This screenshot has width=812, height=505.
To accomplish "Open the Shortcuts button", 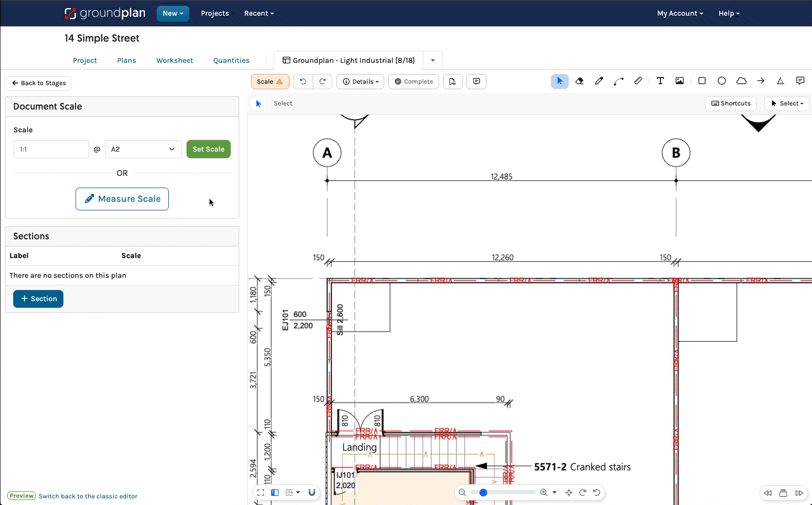I will click(731, 103).
